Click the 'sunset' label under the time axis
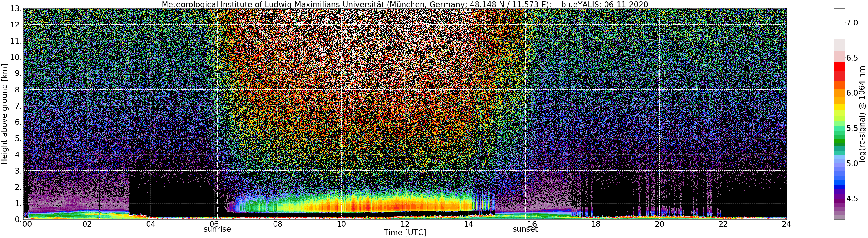Screen dimensions: 868x238 pos(525,229)
